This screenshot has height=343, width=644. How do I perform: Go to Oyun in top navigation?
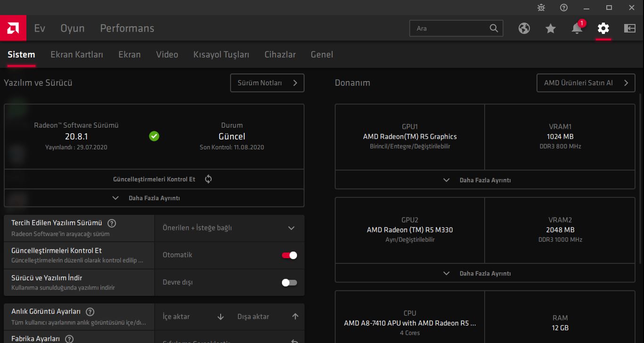point(73,28)
